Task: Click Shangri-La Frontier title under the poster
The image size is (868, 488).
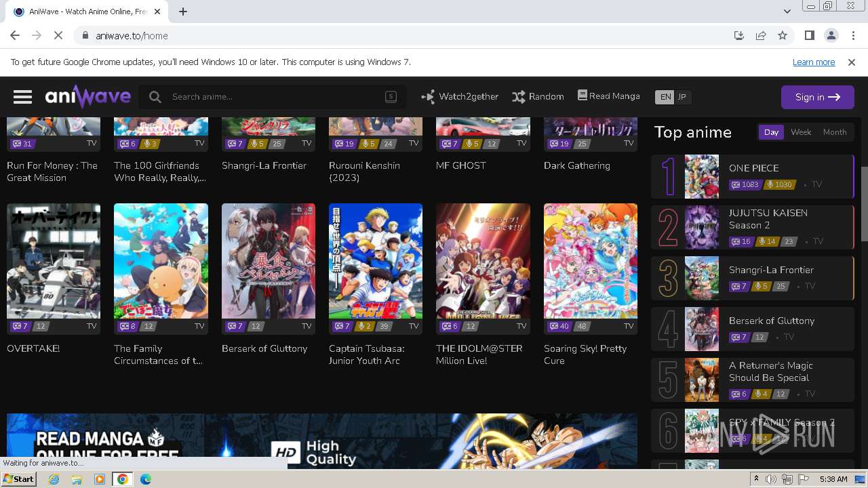Action: coord(264,165)
